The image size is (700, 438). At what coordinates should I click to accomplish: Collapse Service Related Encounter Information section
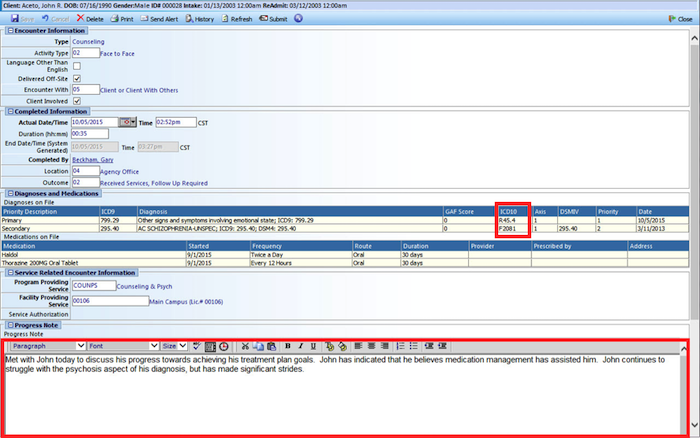[10, 272]
